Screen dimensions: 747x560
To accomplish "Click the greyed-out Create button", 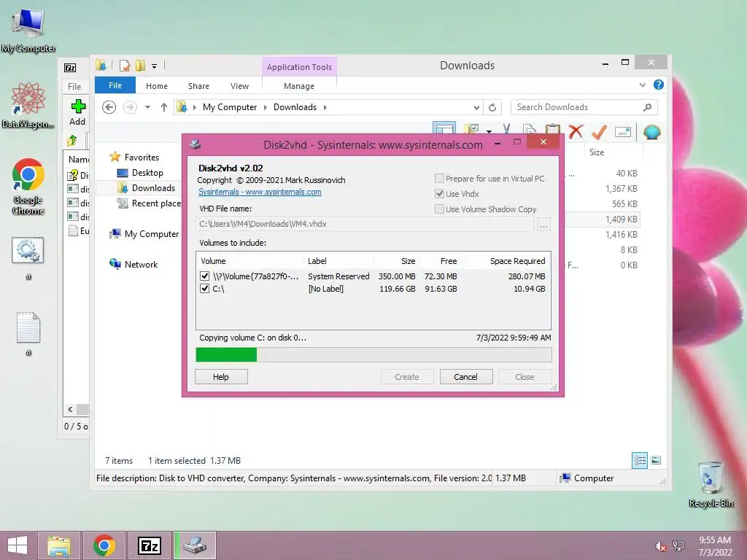I will pos(407,377).
